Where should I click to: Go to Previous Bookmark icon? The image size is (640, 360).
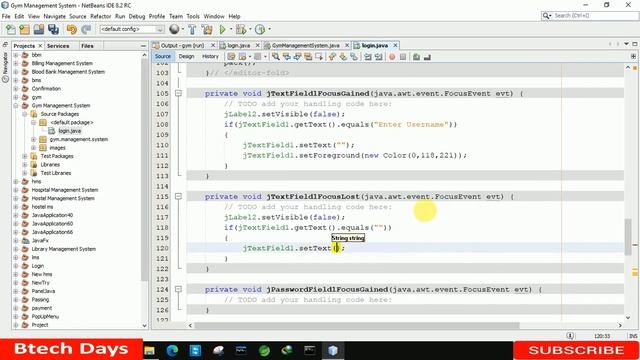[x=332, y=57]
